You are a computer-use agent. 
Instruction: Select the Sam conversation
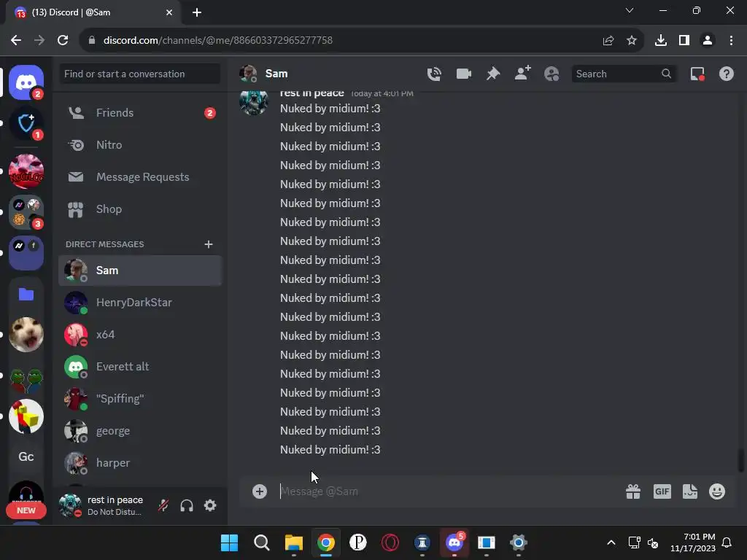(140, 271)
